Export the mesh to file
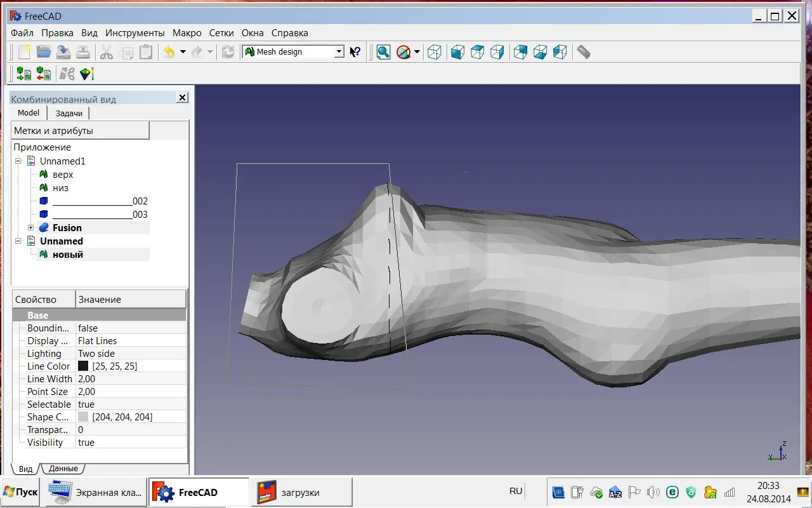This screenshot has width=812, height=508. click(x=44, y=74)
